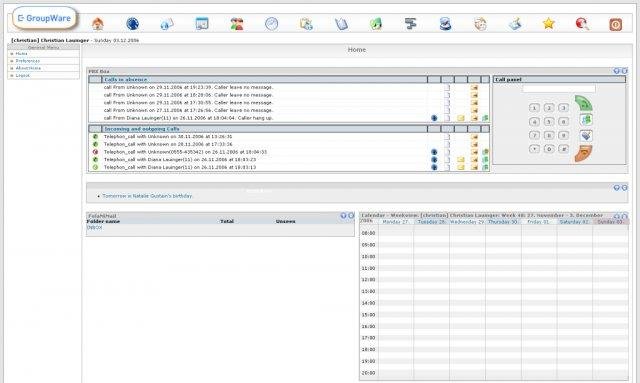The width and height of the screenshot is (640, 383).
Task: Click document icon on 29.11.2006 19:23:39 call row
Action: click(x=447, y=87)
